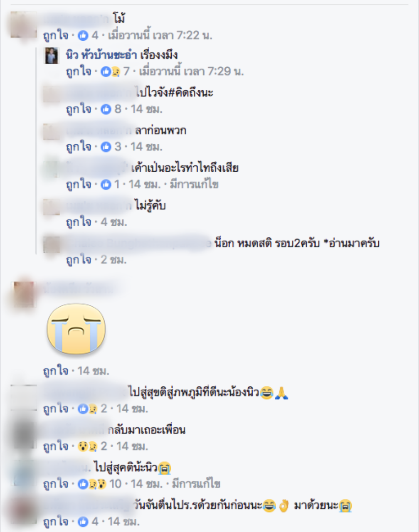Click the profile thumbnail of นิว หัวบ้านชะอำ
The height and width of the screenshot is (532, 419).
click(x=52, y=55)
